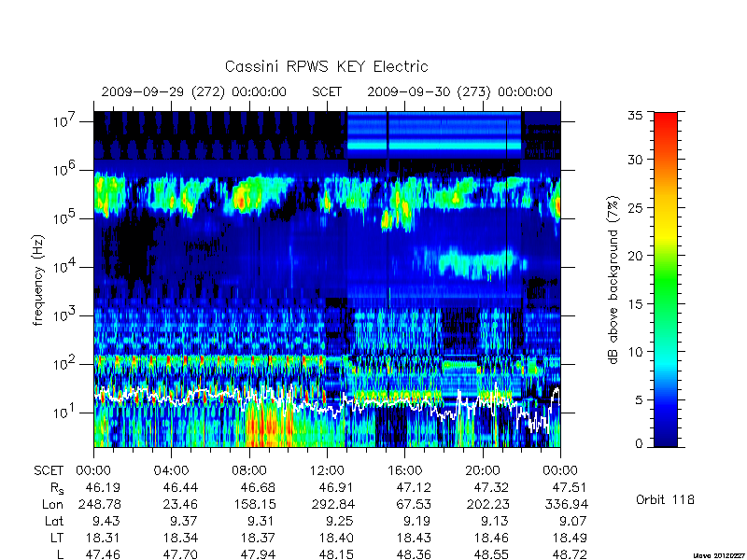Click the 'Lon' row label
The image size is (747, 560).
click(x=52, y=504)
